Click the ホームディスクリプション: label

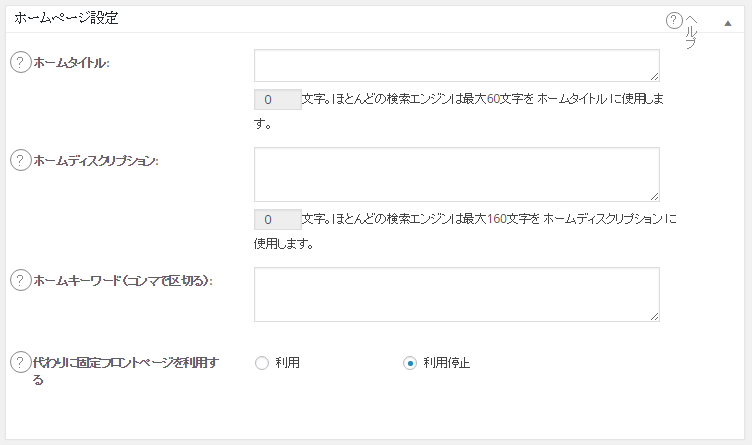click(96, 161)
